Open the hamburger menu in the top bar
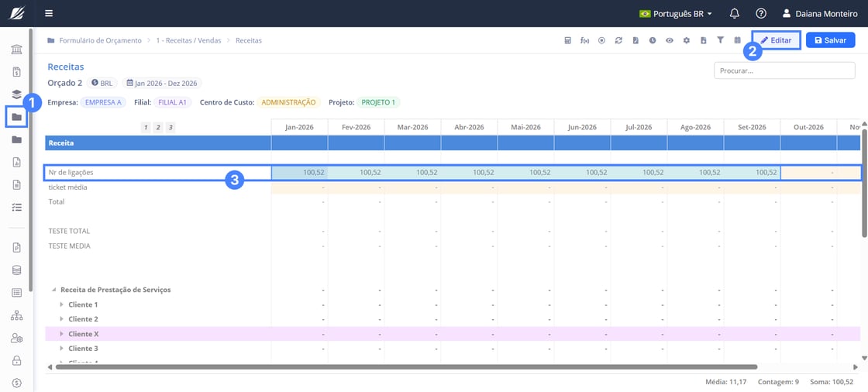 pyautogui.click(x=50, y=13)
